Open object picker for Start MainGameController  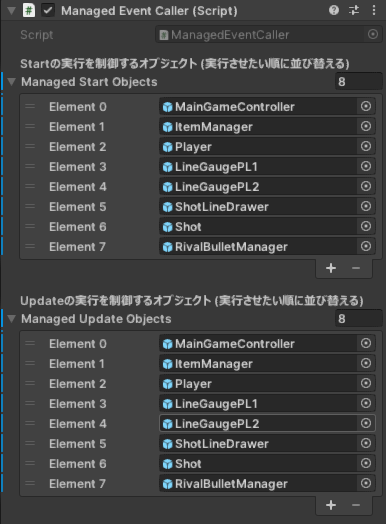click(x=366, y=107)
